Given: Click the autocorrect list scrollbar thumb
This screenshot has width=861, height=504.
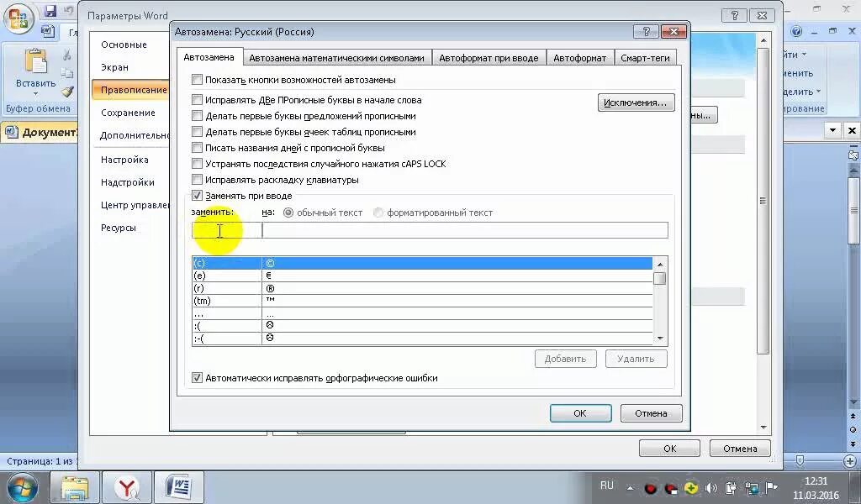Looking at the screenshot, I should [661, 279].
